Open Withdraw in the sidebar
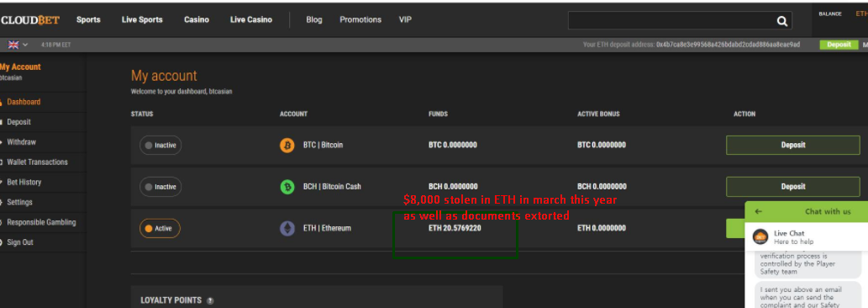868x308 pixels. 21,142
